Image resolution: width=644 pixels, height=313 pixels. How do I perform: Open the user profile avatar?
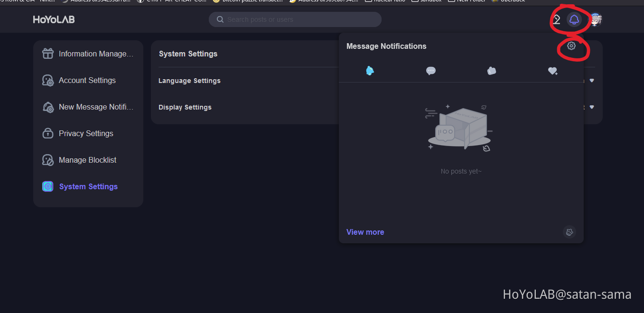(595, 19)
